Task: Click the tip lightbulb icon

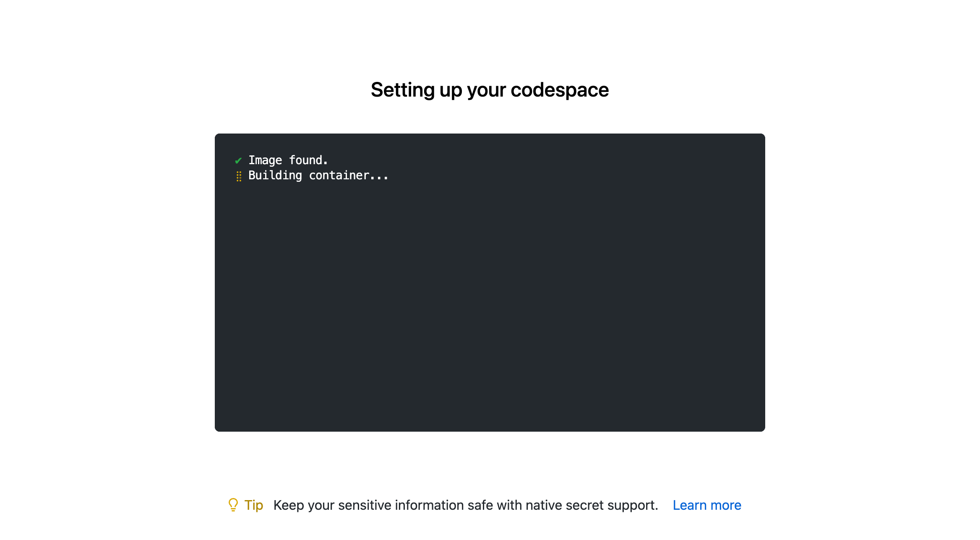Action: pyautogui.click(x=232, y=505)
